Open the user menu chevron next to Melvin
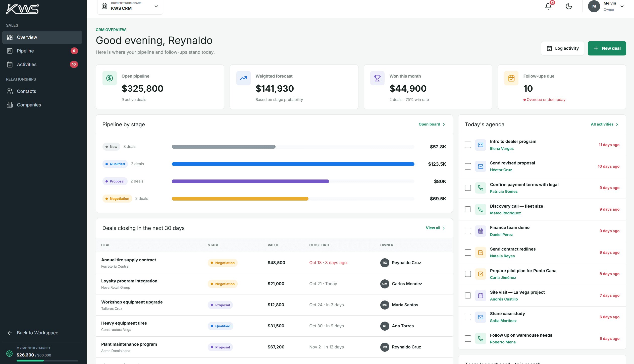The width and height of the screenshot is (634, 364). click(622, 6)
